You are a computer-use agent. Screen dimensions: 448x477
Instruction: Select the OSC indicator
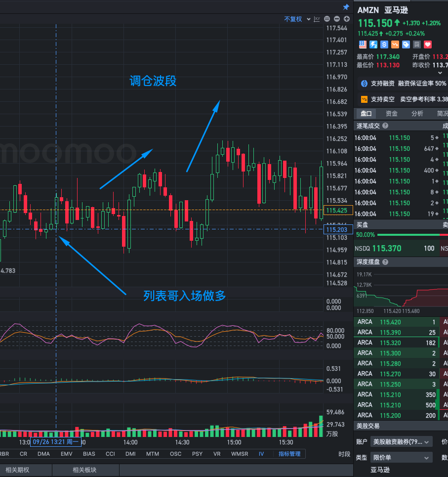pyautogui.click(x=176, y=454)
